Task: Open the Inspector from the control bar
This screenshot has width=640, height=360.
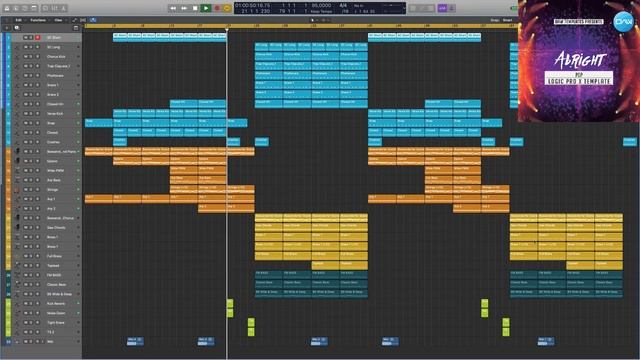Action: [16, 8]
